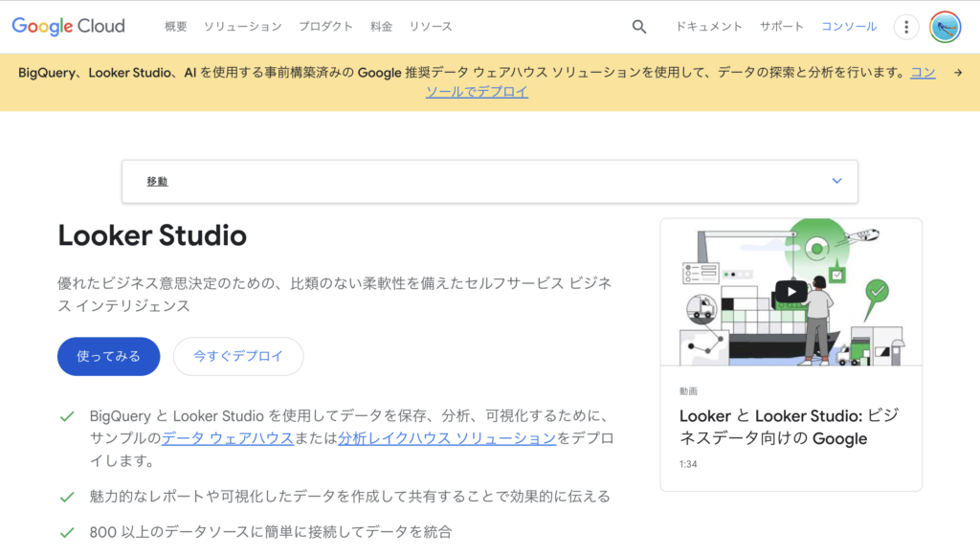Select 料金 in the navigation bar
Viewport: 980px width, 555px height.
381,27
